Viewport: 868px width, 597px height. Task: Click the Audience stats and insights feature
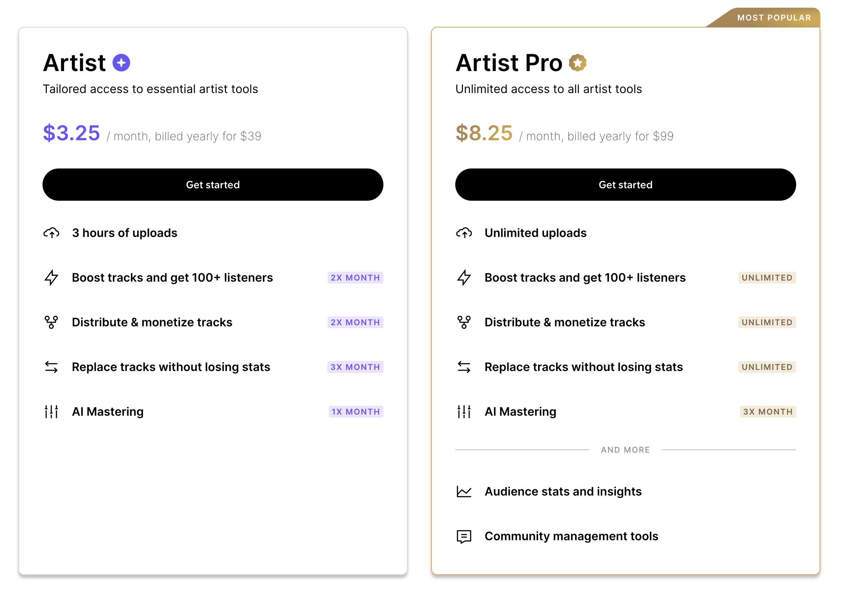click(x=563, y=491)
